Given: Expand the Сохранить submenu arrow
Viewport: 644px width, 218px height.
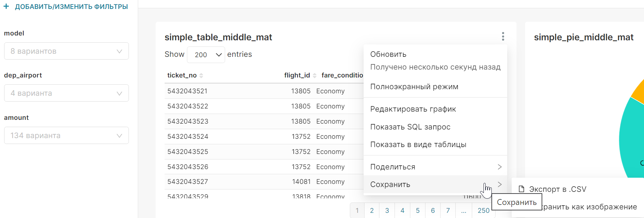Looking at the screenshot, I should pos(500,184).
